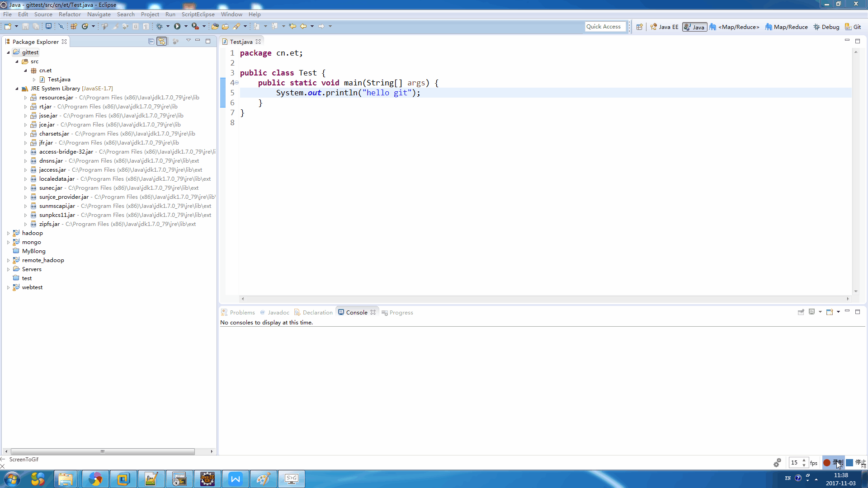Switch to the Progress tab
The image size is (868, 488).
click(397, 312)
